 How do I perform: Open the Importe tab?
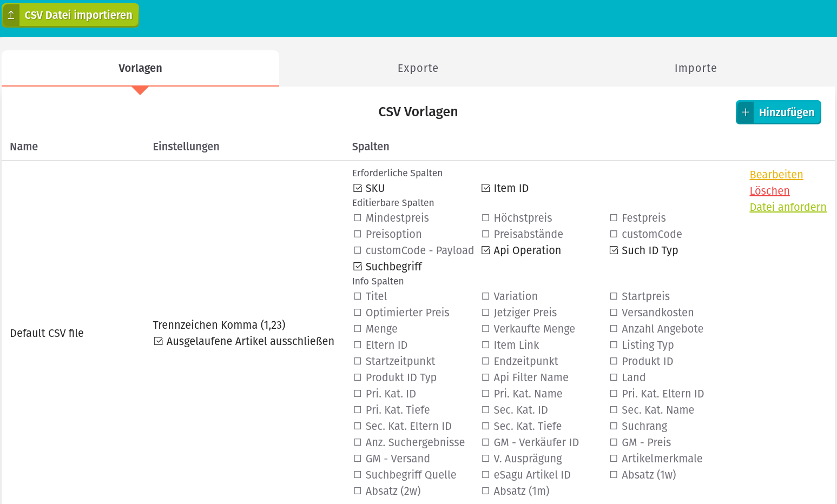pyautogui.click(x=695, y=68)
